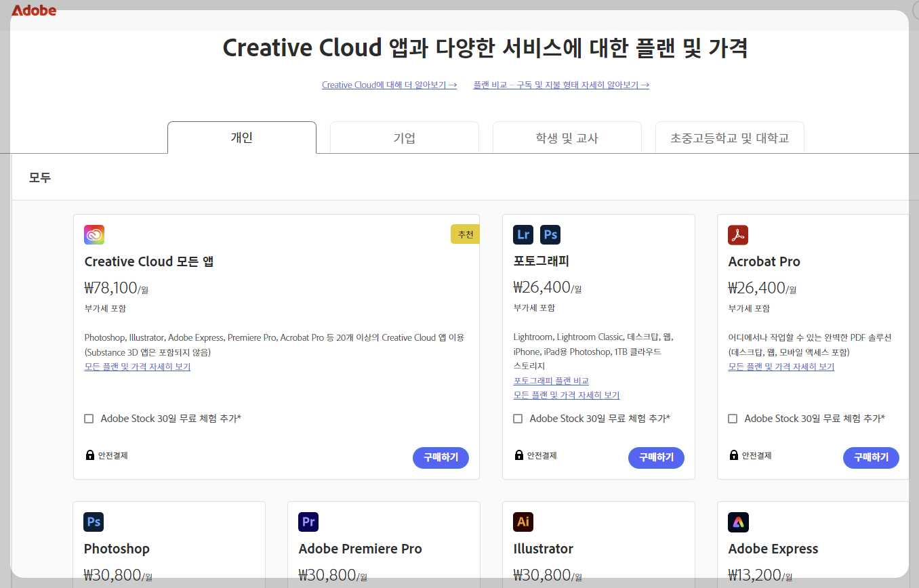Click the Acrobat Pro title
Image resolution: width=919 pixels, height=588 pixels.
point(764,261)
